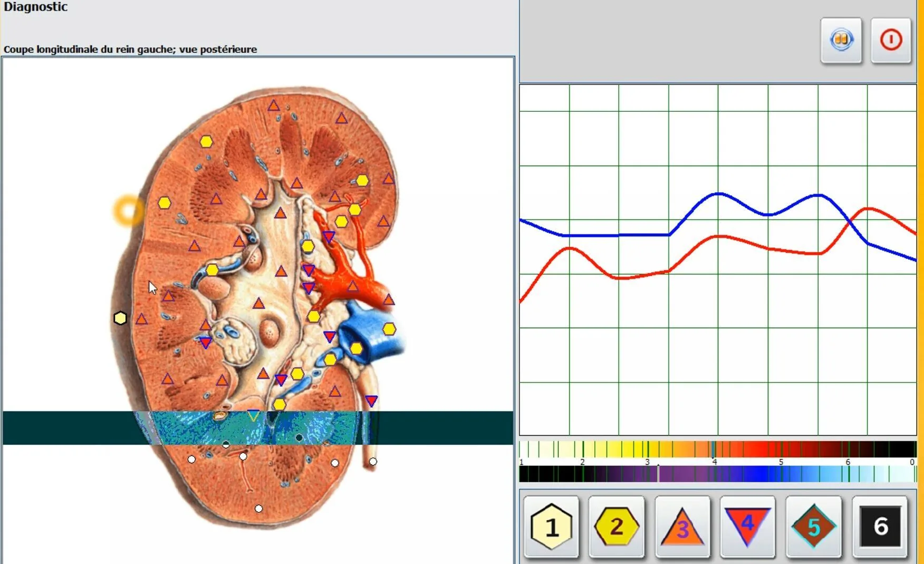This screenshot has height=564, width=924.
Task: Click the glowing orange ring marker left of kidney
Action: click(128, 210)
